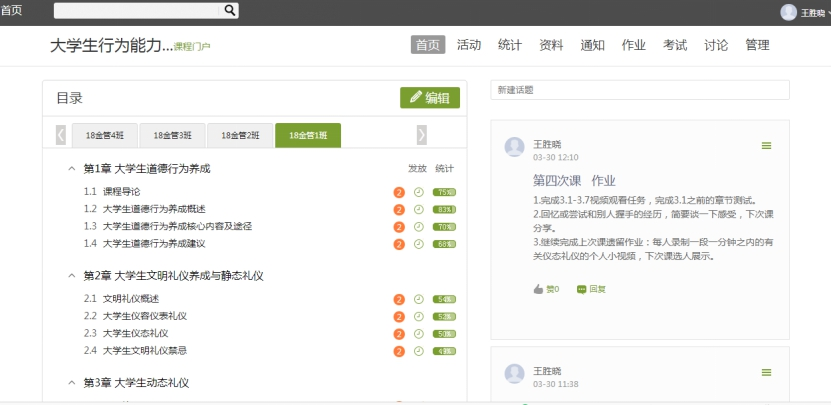Click the 新建话题 input field

[x=640, y=90]
